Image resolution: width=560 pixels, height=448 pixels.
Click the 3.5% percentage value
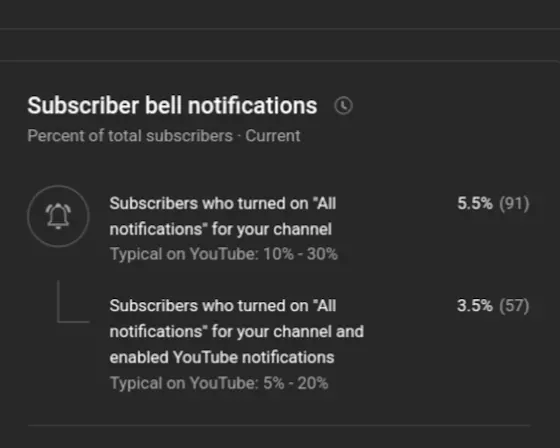[475, 305]
